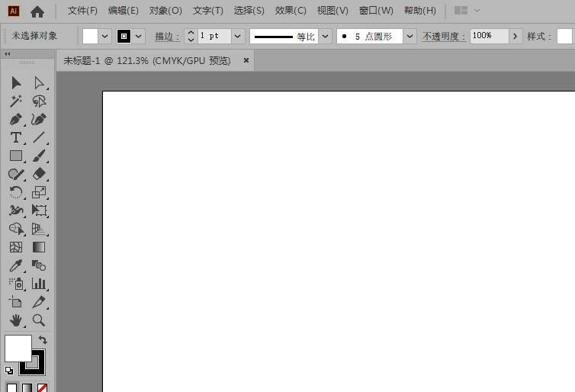Click the Illustrator Home icon

tap(37, 11)
